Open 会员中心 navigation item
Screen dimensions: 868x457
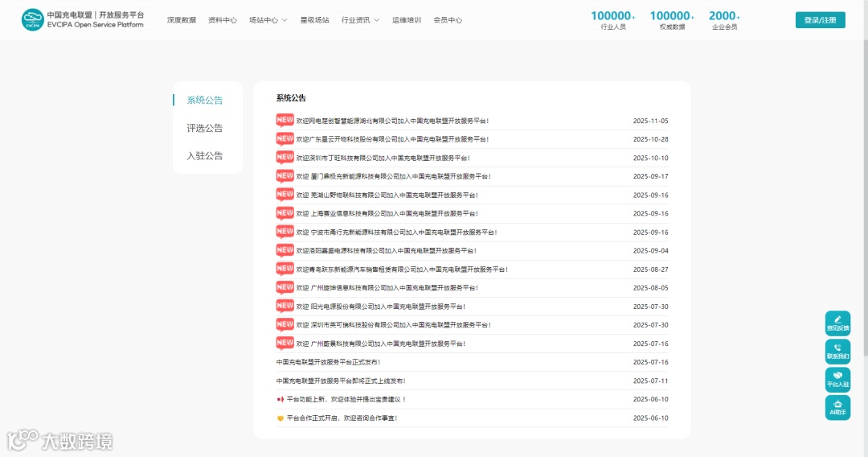pos(448,20)
